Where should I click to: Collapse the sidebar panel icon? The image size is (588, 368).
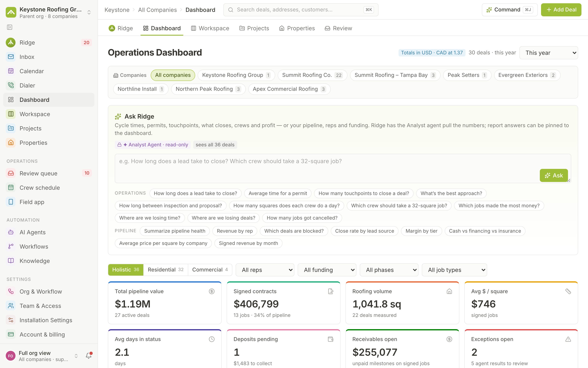click(10, 27)
